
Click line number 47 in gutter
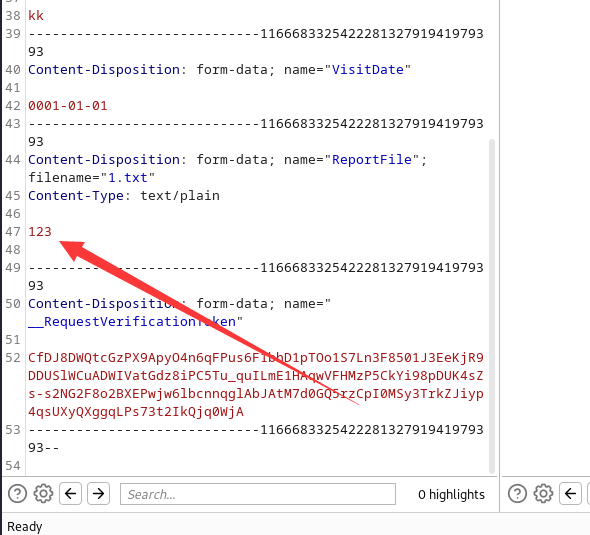[x=13, y=232]
